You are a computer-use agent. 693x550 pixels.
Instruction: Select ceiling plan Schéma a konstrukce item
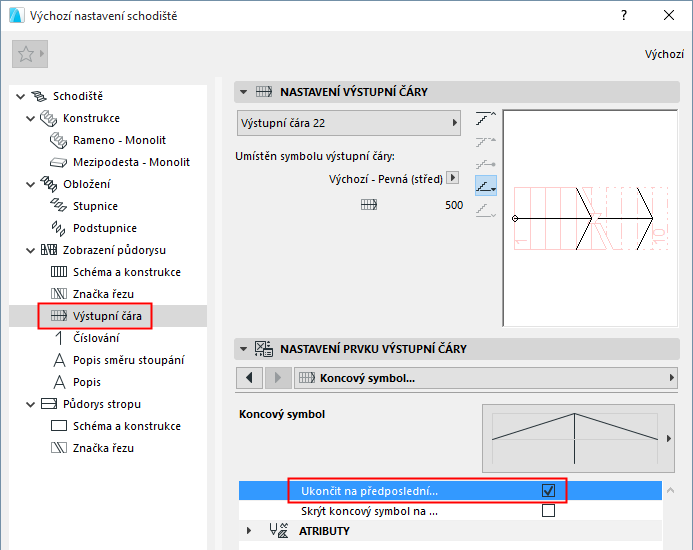(108, 426)
